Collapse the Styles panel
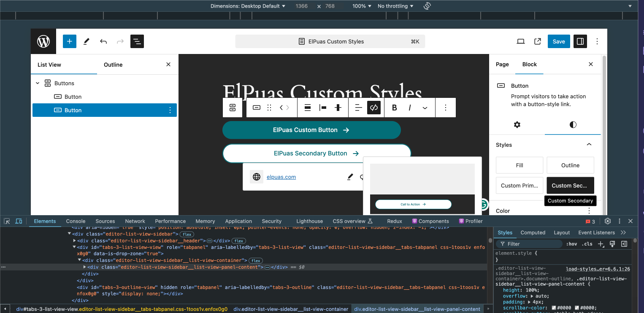 point(589,145)
